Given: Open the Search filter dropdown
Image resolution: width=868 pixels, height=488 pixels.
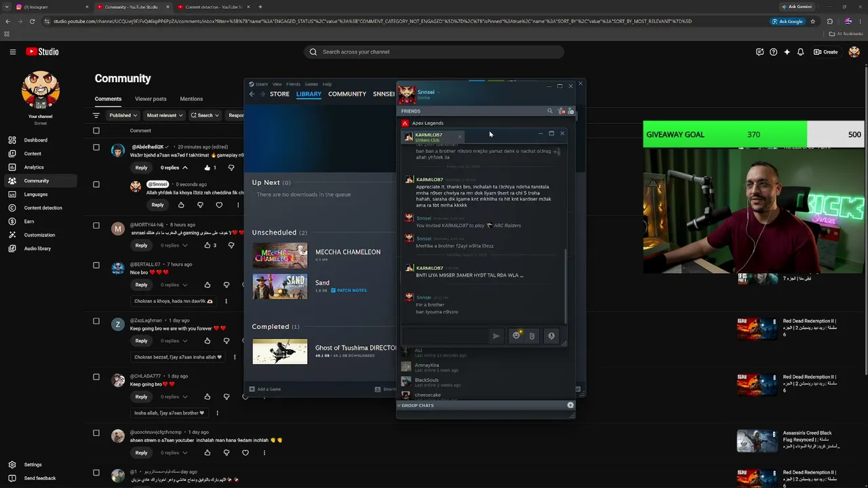Looking at the screenshot, I should coord(205,115).
